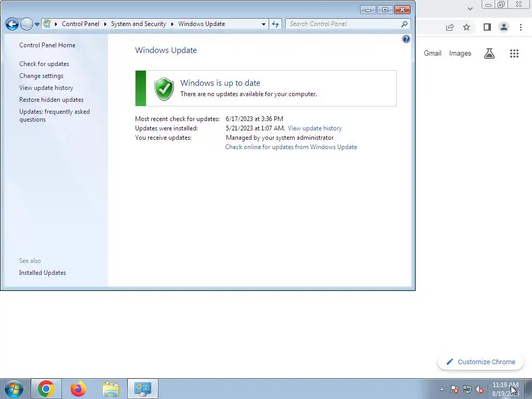Screen dimensions: 532x399
Task: Click View update history beside install date
Action: (x=314, y=128)
